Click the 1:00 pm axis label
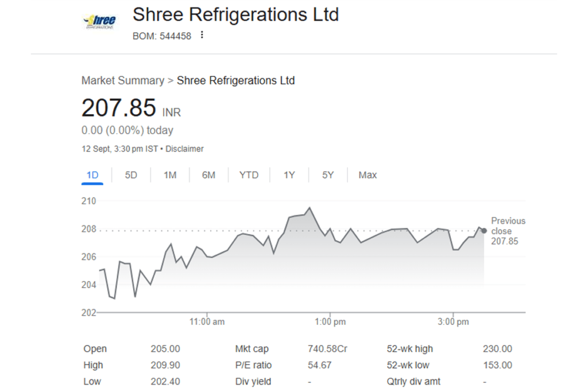 (x=331, y=322)
